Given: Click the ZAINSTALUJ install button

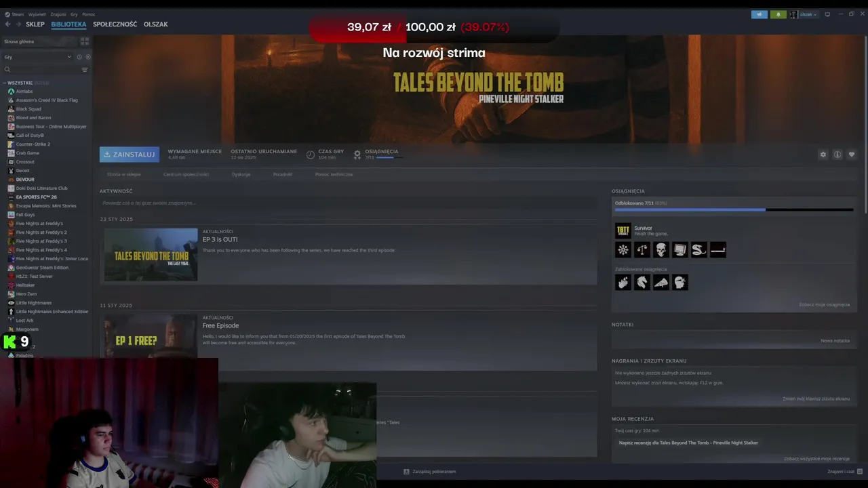Looking at the screenshot, I should [x=130, y=155].
